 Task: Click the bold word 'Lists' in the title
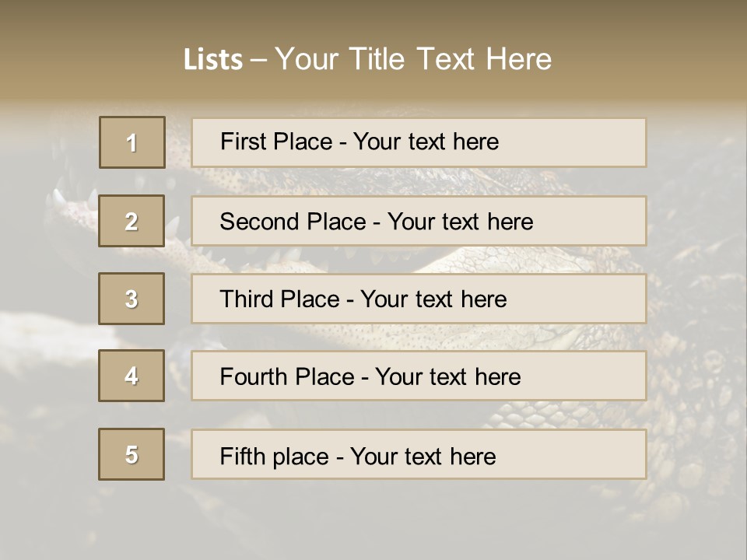(212, 60)
